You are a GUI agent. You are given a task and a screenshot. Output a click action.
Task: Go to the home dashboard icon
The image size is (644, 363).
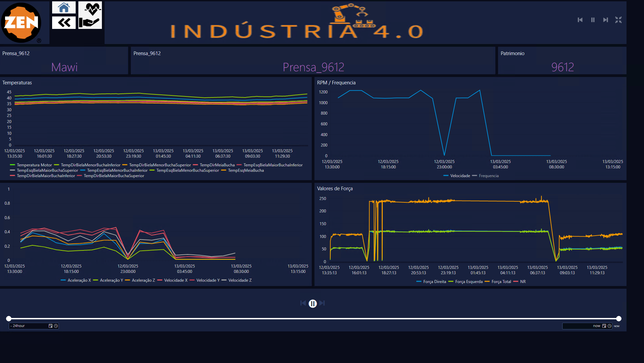64,7
